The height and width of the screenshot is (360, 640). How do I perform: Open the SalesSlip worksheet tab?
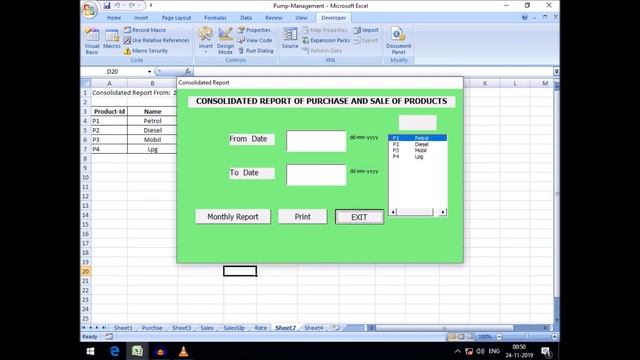click(x=234, y=328)
